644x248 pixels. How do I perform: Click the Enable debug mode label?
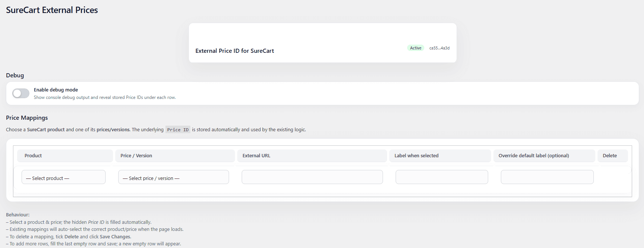coord(56,90)
